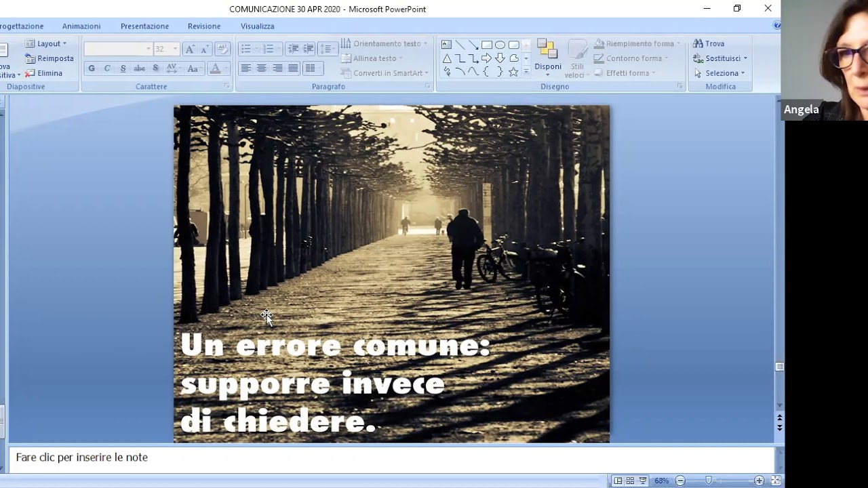The height and width of the screenshot is (488, 868).
Task: Open the Layout dropdown
Action: pos(46,43)
